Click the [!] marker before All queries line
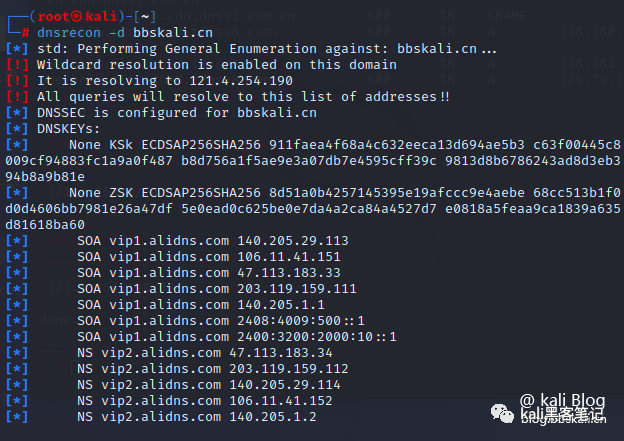This screenshot has height=441, width=624. (17, 96)
